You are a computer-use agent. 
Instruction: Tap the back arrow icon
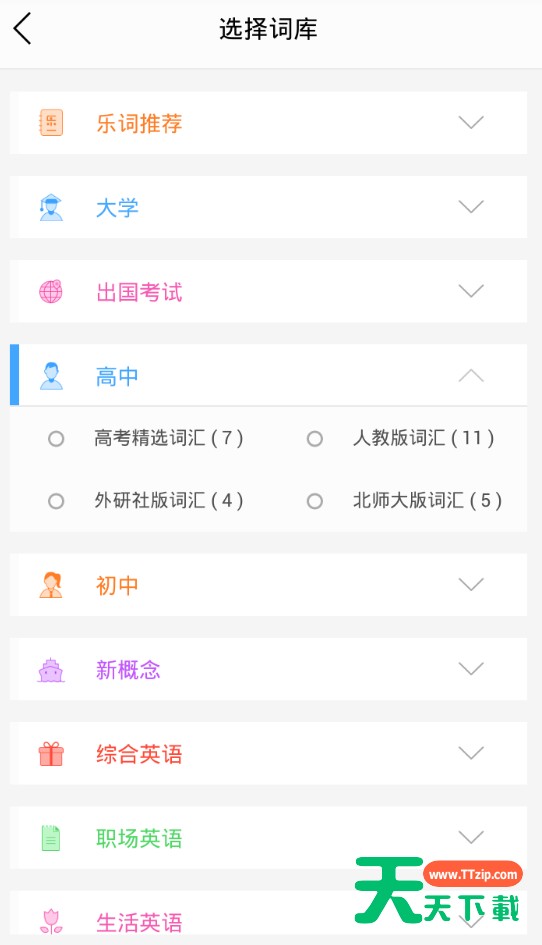point(22,29)
